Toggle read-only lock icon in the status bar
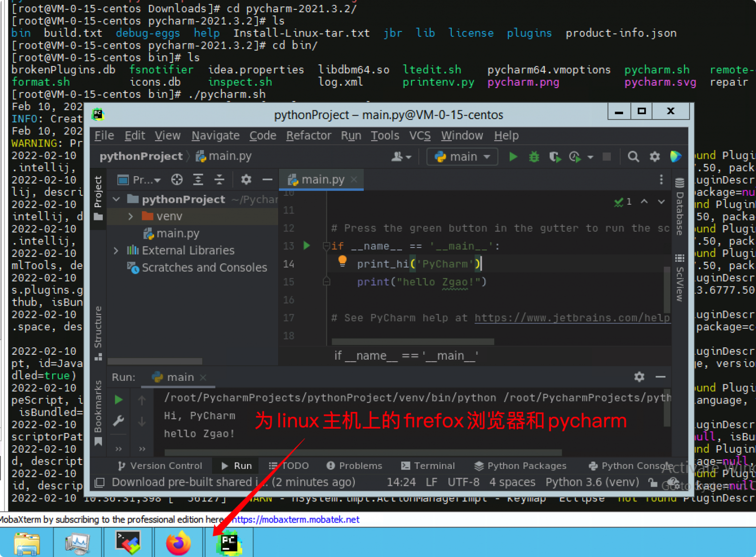The height and width of the screenshot is (557, 756). click(x=653, y=482)
